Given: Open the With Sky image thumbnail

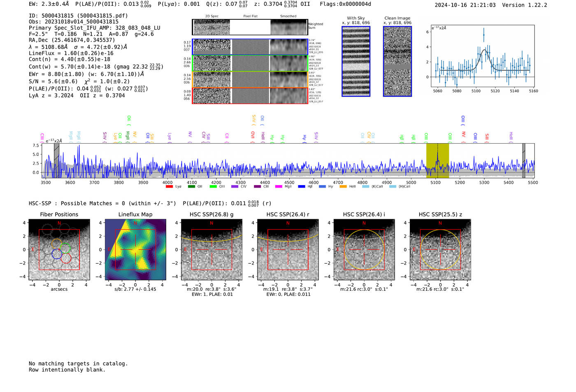Looking at the screenshot, I should coord(356,61).
